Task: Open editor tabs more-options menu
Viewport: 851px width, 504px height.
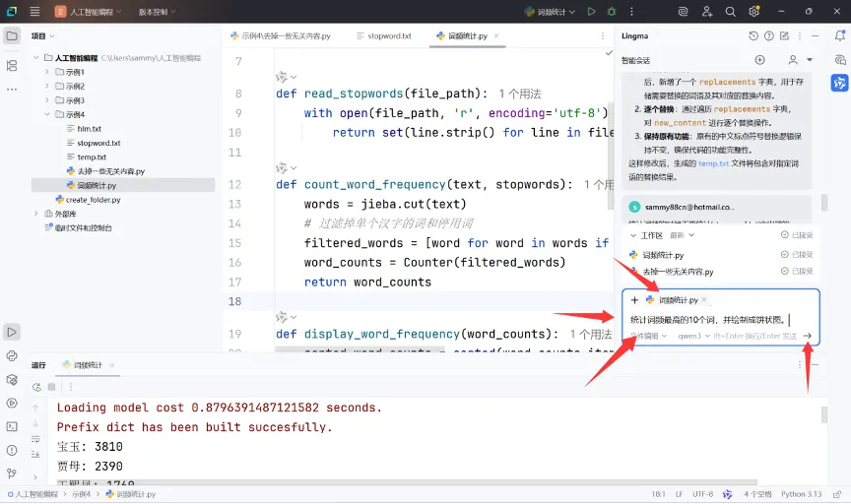Action: [603, 35]
